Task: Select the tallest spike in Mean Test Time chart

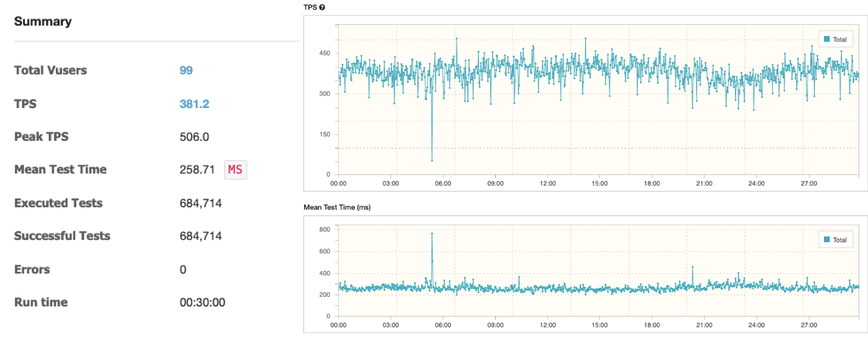Action: (432, 233)
